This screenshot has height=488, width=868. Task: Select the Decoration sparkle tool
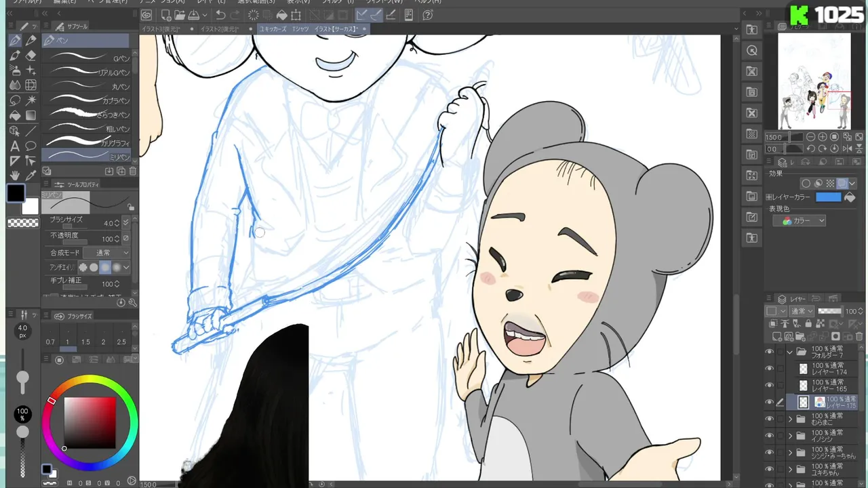click(31, 70)
